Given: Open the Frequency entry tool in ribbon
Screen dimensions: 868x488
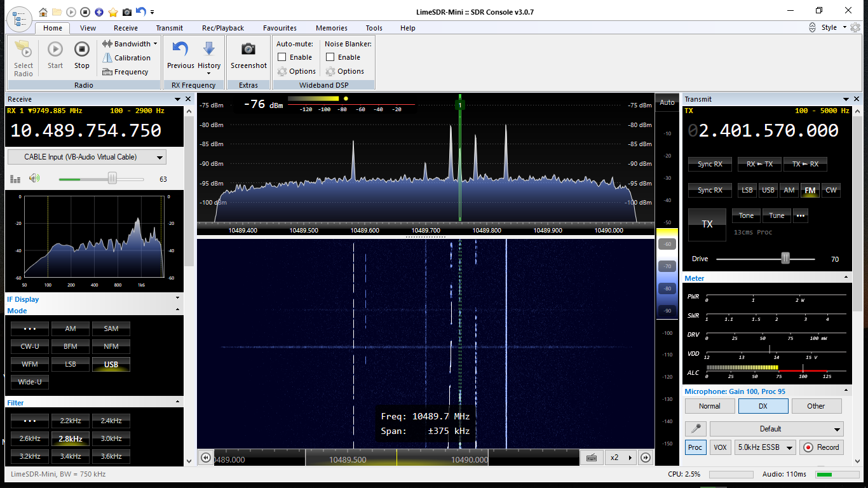Looking at the screenshot, I should tap(125, 72).
